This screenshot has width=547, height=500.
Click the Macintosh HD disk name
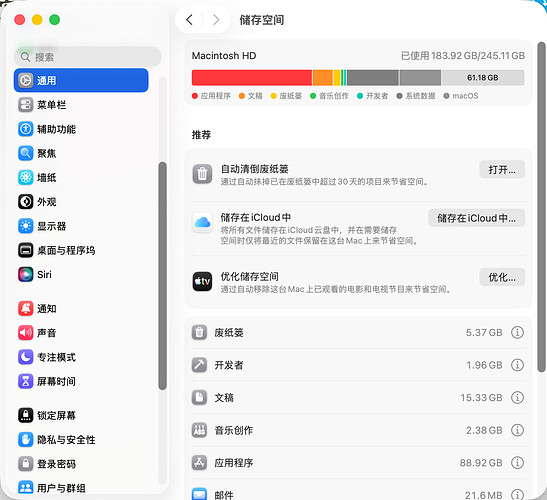pyautogui.click(x=224, y=55)
